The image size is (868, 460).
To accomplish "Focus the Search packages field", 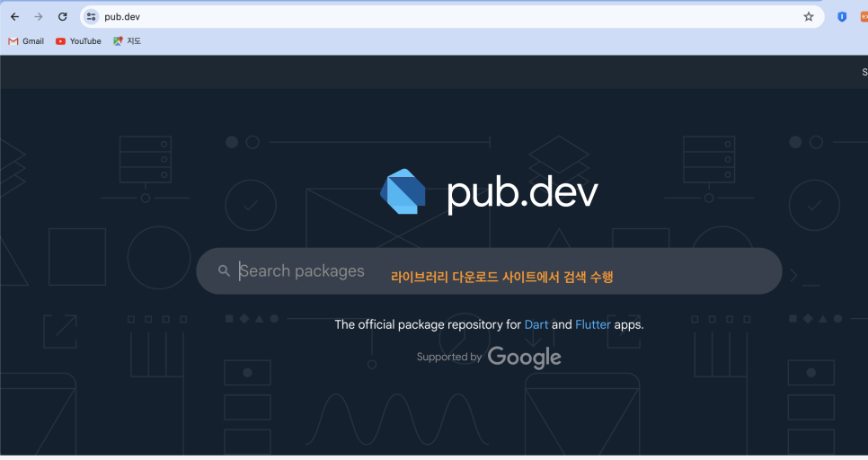I will tap(489, 270).
